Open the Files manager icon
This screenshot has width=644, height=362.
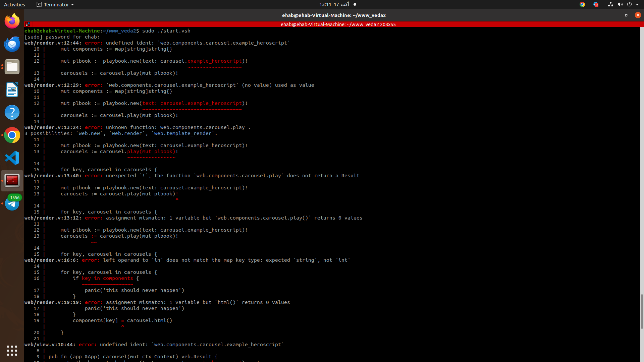(x=12, y=67)
